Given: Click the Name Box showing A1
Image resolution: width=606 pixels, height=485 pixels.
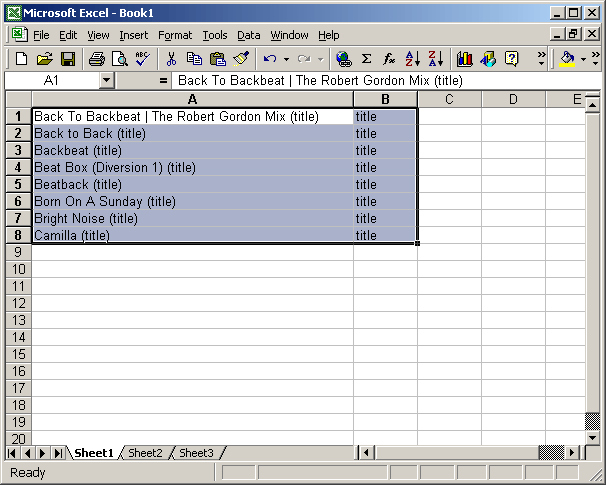Looking at the screenshot, I should (x=51, y=81).
